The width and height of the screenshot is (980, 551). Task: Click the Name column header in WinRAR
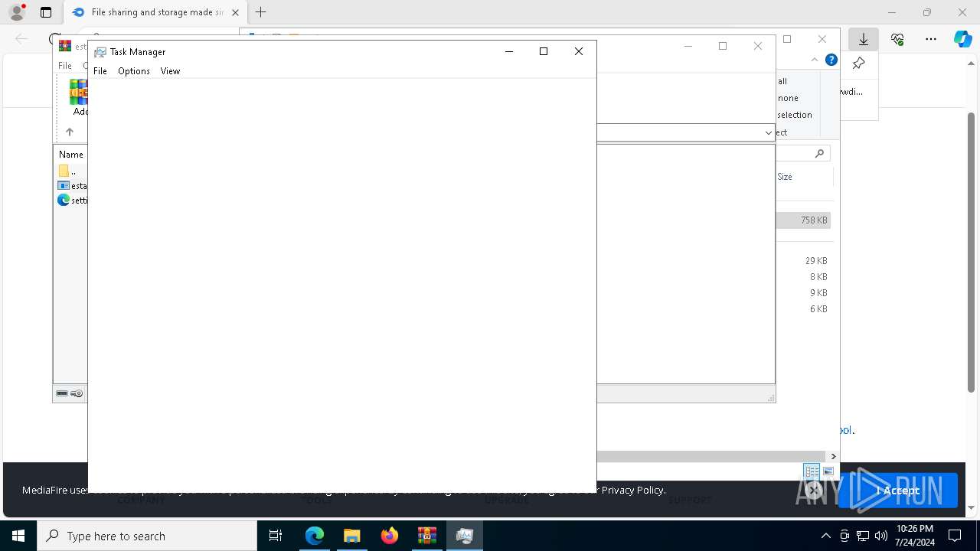tap(71, 155)
